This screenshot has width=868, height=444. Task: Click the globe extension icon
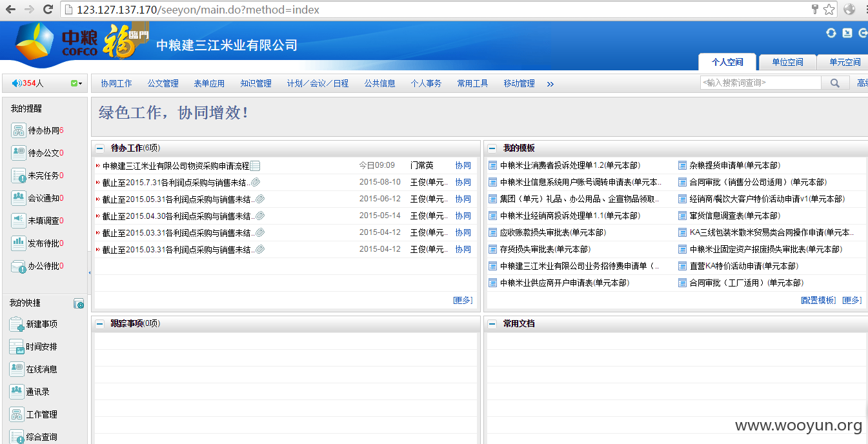[849, 9]
